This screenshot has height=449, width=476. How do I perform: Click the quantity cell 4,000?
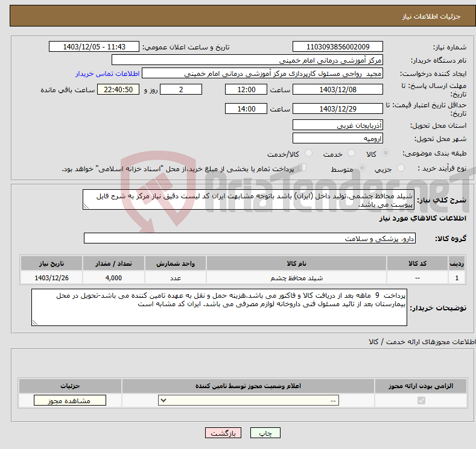point(113,278)
